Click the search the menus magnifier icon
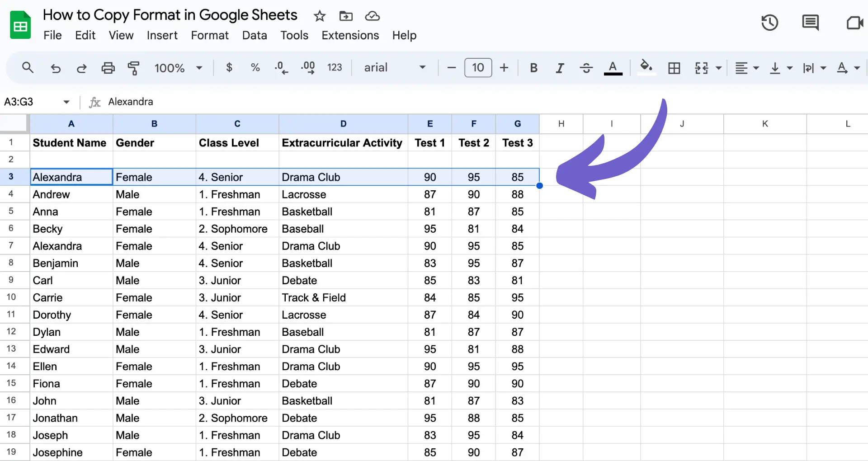This screenshot has width=868, height=461. click(28, 68)
